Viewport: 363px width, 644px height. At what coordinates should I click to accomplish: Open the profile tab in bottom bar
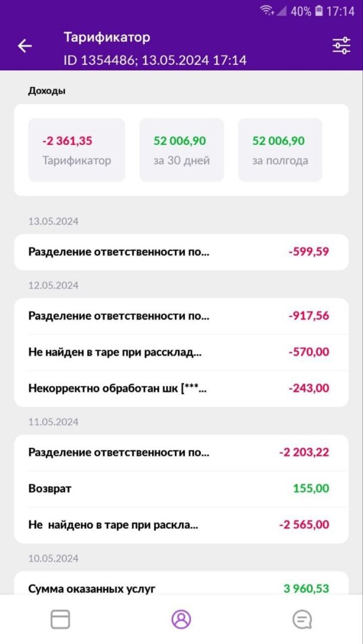tap(181, 620)
